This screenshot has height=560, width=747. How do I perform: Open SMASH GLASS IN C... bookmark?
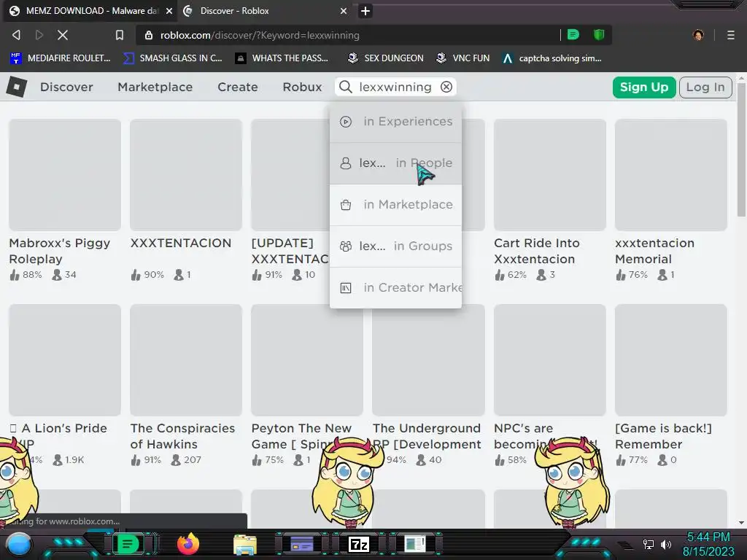[173, 58]
